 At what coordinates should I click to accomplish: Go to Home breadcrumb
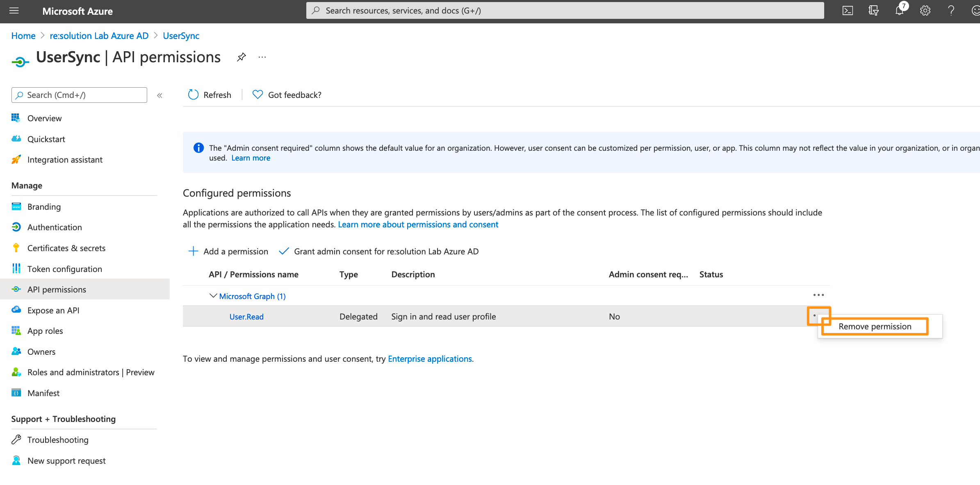coord(23,36)
